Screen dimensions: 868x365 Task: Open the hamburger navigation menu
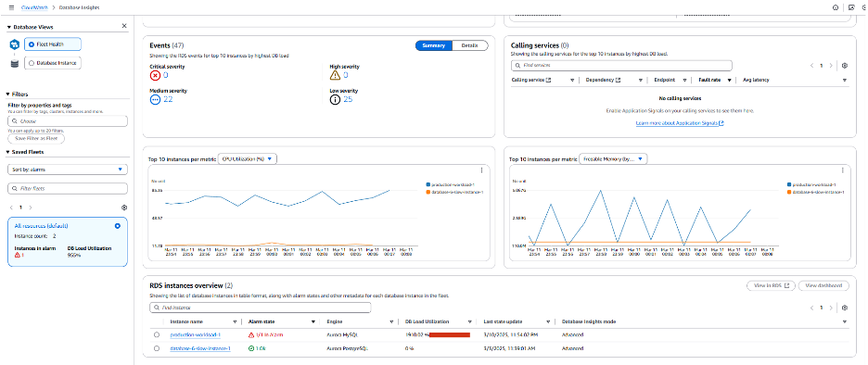11,7
